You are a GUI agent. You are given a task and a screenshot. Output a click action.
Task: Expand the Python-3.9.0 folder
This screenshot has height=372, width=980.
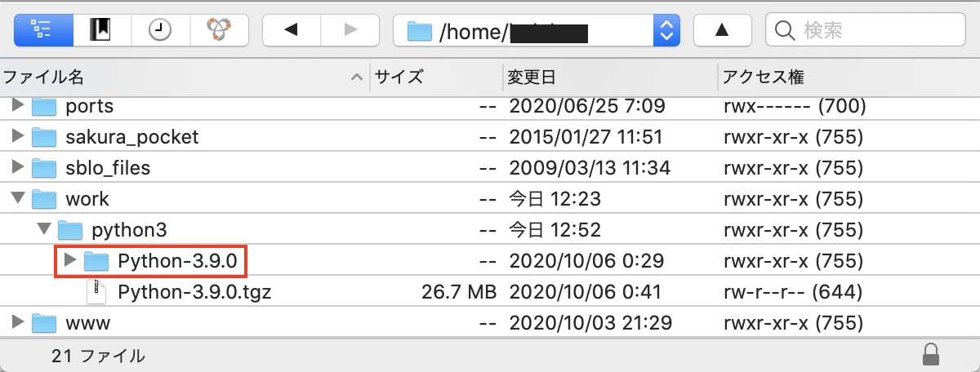click(69, 260)
